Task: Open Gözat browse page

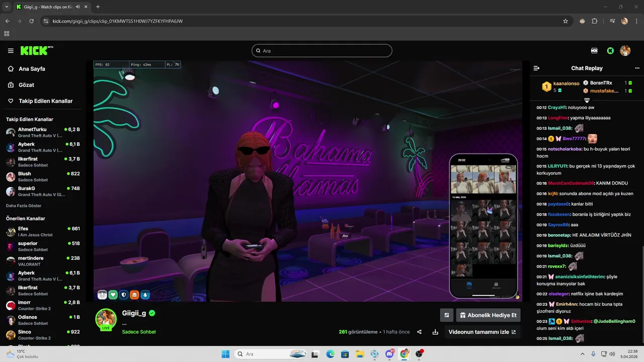Action: tap(26, 85)
